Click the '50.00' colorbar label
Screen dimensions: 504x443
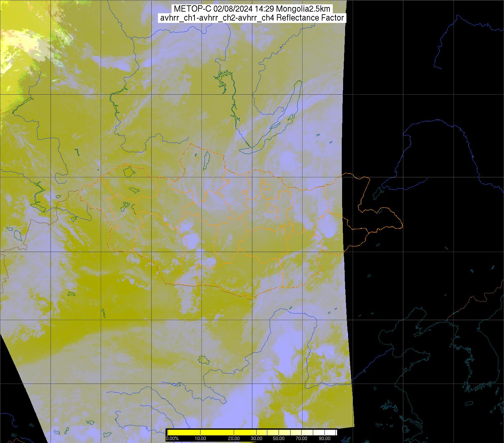(x=279, y=439)
